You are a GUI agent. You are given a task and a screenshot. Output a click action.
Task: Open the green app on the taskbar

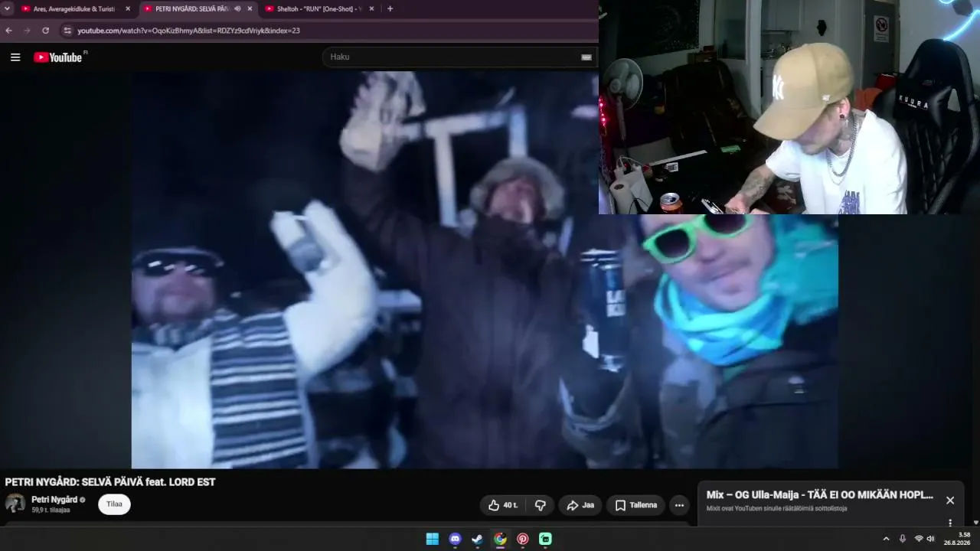click(x=545, y=539)
